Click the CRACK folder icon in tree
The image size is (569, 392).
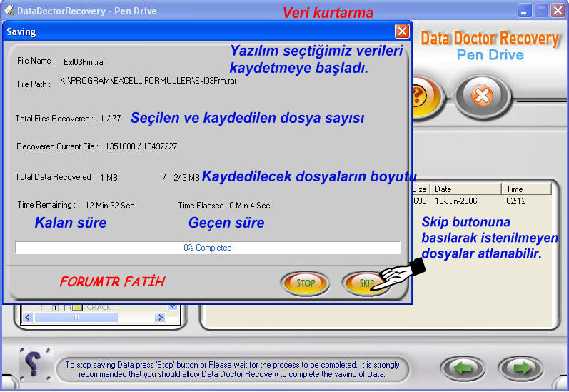coord(77,308)
